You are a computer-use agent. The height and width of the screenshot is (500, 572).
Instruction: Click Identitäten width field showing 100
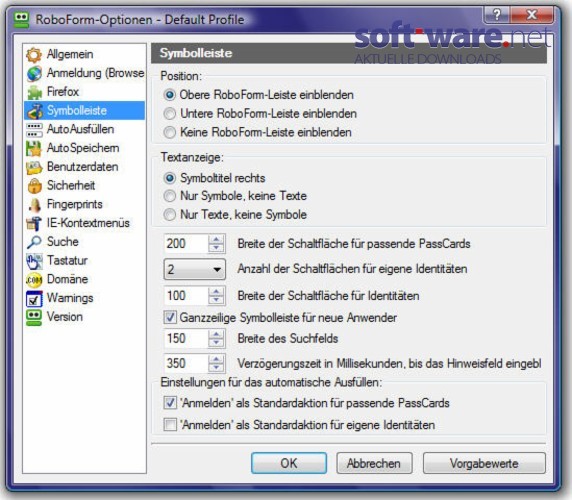click(x=186, y=296)
